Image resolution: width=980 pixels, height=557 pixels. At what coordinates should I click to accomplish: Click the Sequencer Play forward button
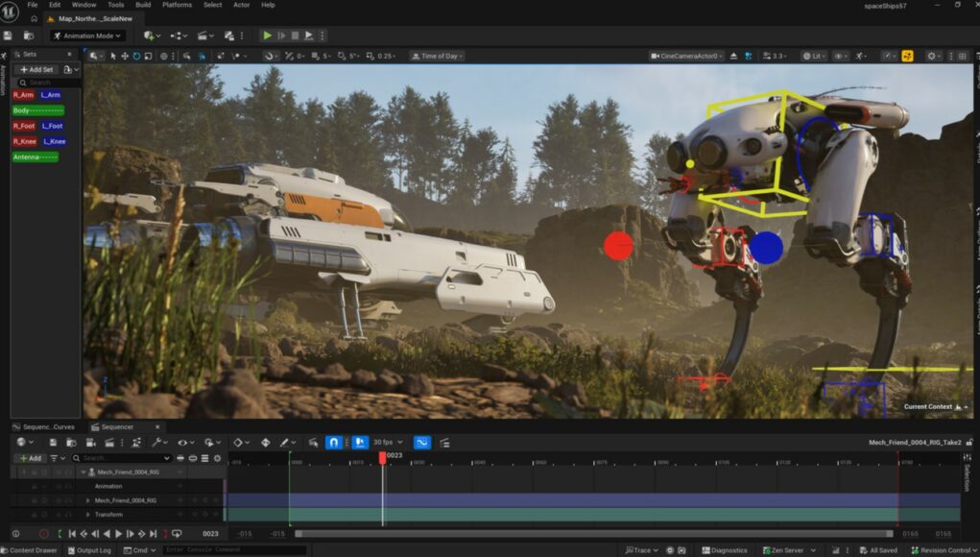click(118, 534)
